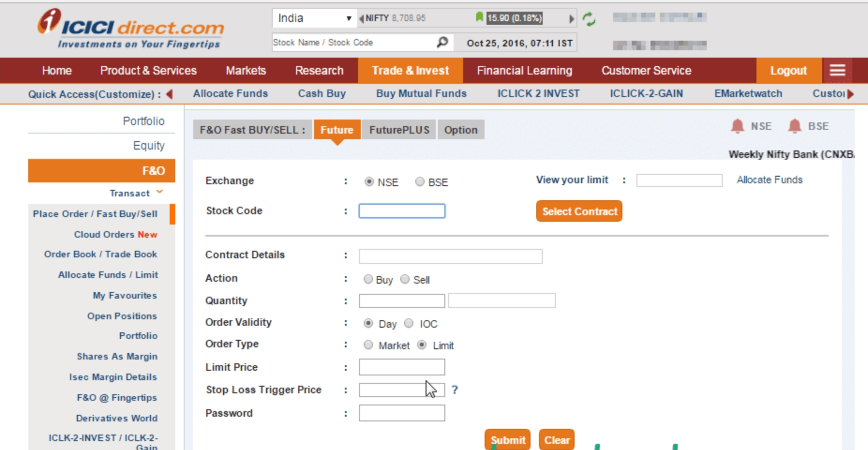Open Place Order / Fast Buy/Sell
The height and width of the screenshot is (450, 868).
[95, 214]
